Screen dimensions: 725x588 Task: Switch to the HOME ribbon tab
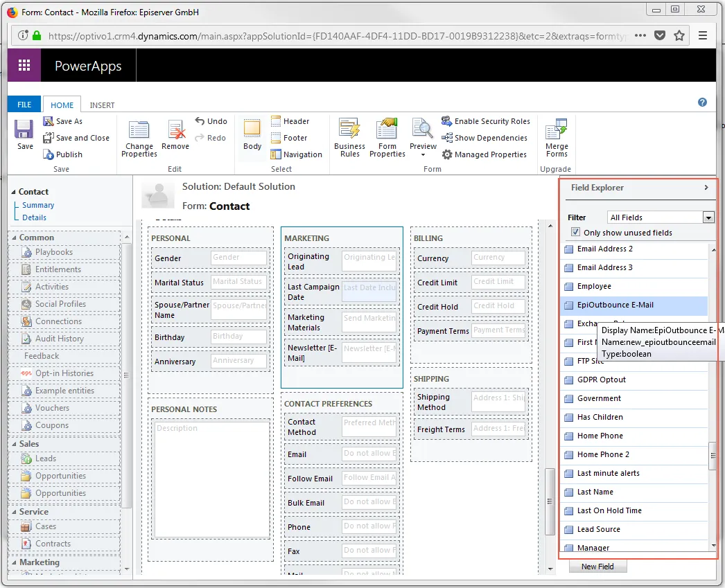click(62, 105)
